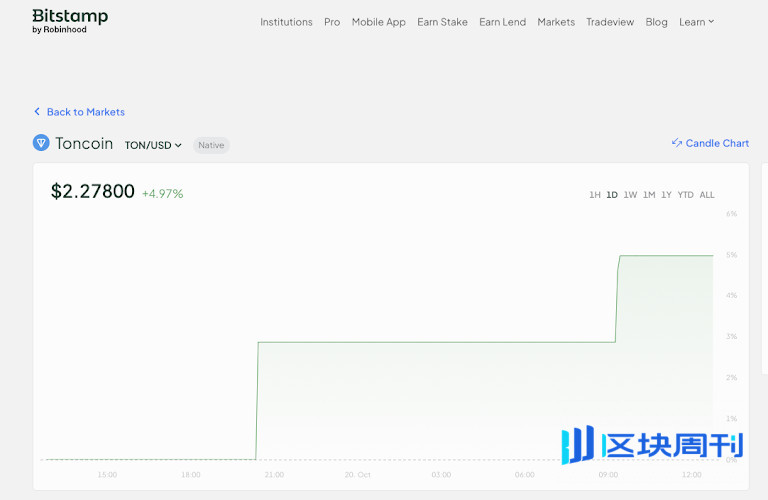
Task: Open the Institutions menu item
Action: [286, 22]
